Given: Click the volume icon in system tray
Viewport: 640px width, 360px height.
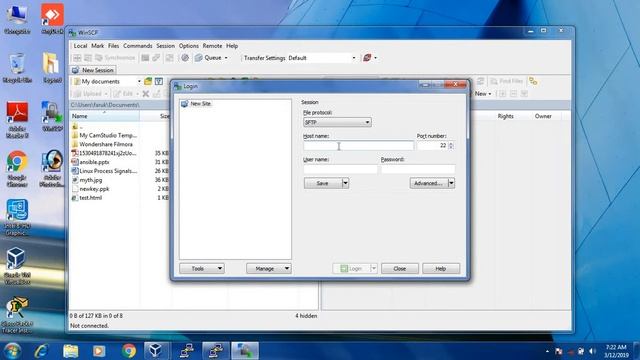Looking at the screenshot, I should [593, 351].
